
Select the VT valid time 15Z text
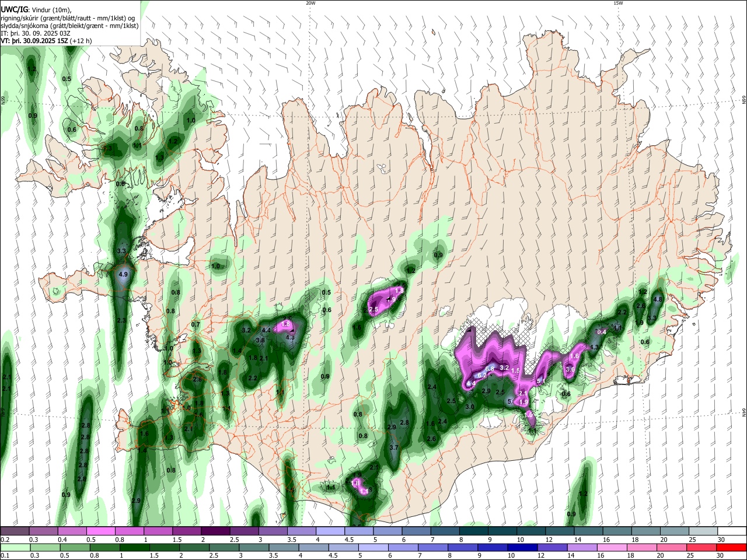34,41
